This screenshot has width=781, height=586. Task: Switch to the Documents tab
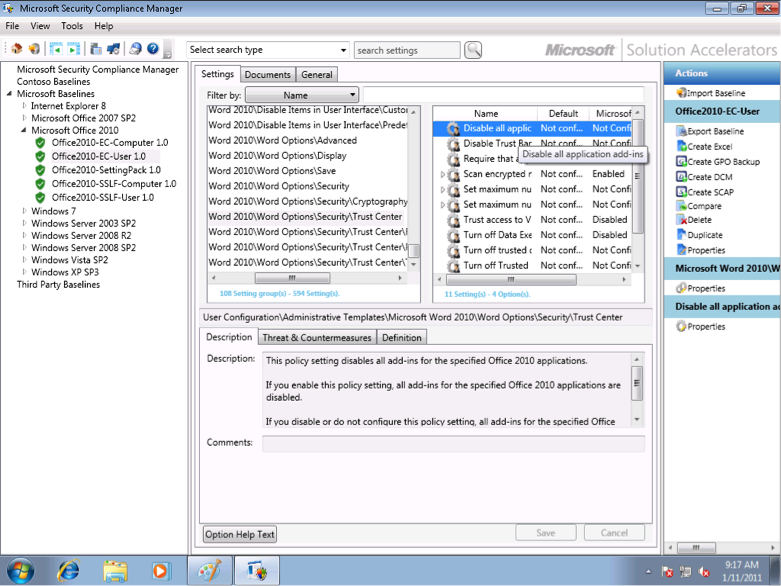[267, 75]
